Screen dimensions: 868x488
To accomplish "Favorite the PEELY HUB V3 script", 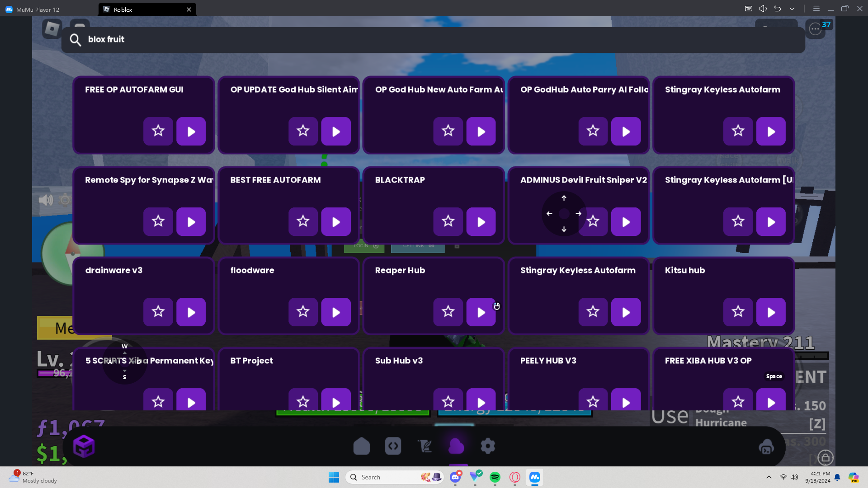I will click(x=593, y=399).
